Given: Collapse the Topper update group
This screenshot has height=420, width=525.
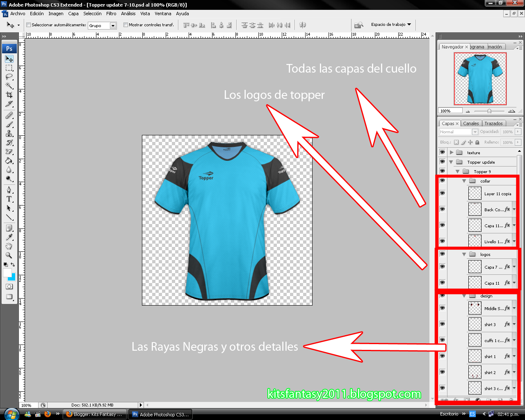Looking at the screenshot, I should (451, 162).
